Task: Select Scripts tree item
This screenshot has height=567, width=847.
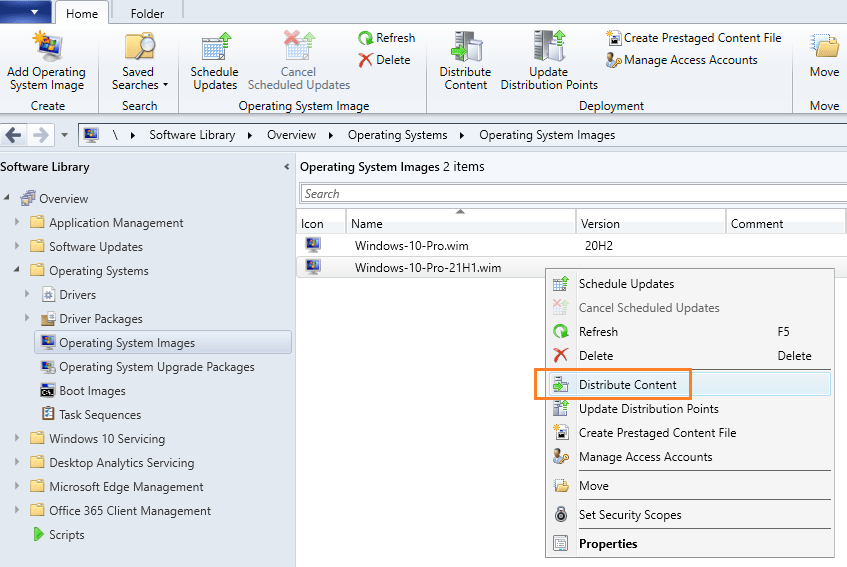Action: [x=58, y=535]
